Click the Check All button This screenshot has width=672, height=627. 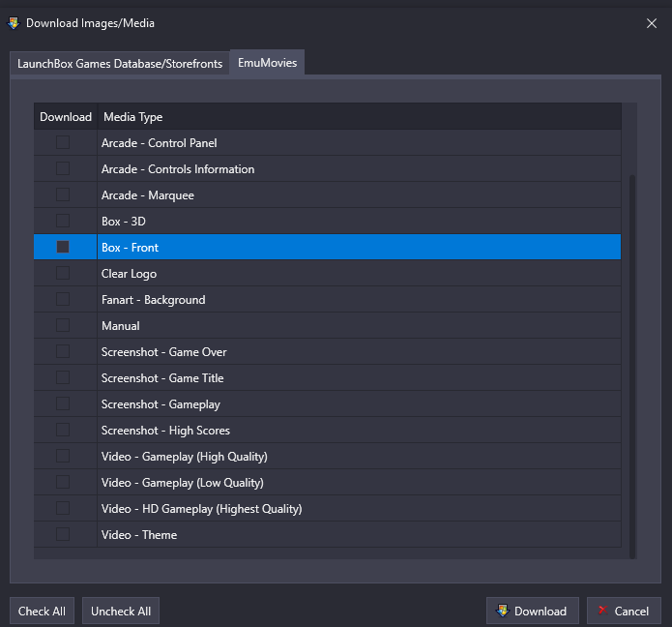click(x=42, y=611)
